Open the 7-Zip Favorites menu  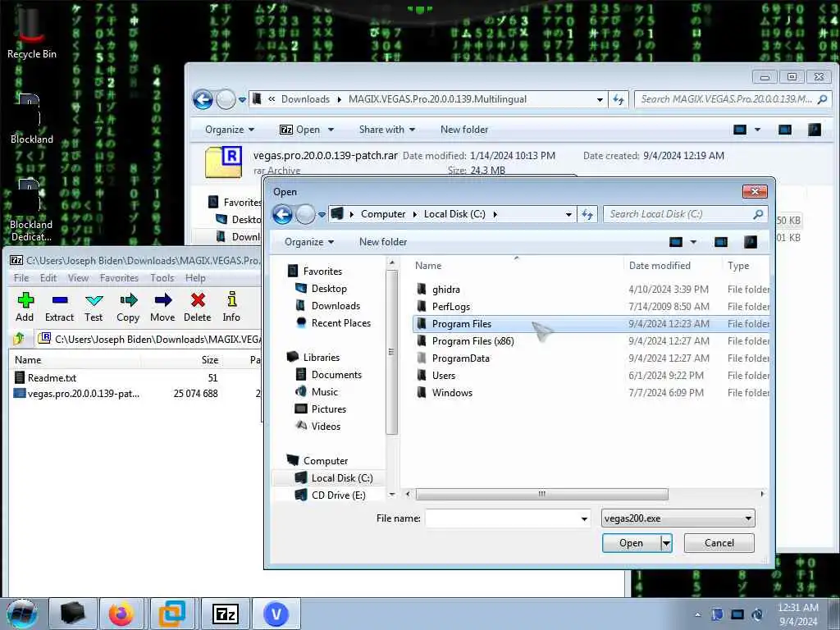pos(119,277)
